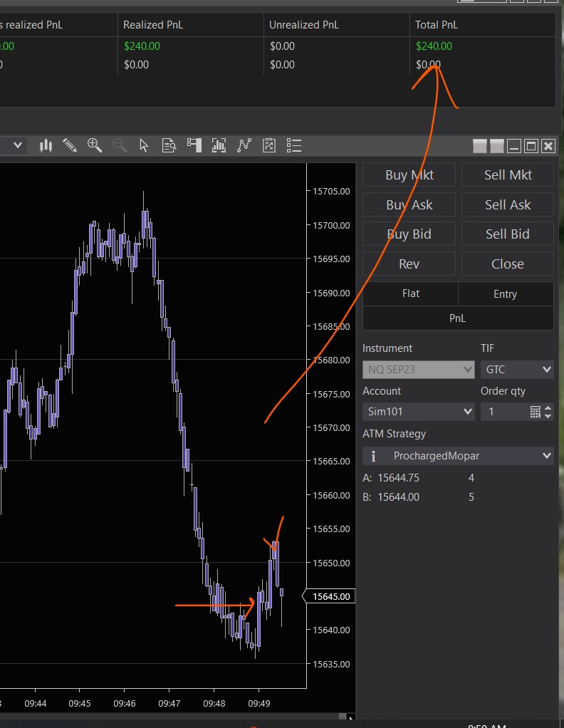The image size is (564, 728).
Task: Show the Data Box icon
Action: click(x=169, y=145)
